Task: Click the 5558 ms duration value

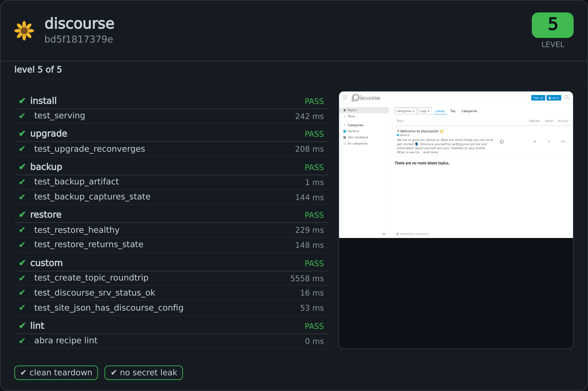Action: click(307, 279)
